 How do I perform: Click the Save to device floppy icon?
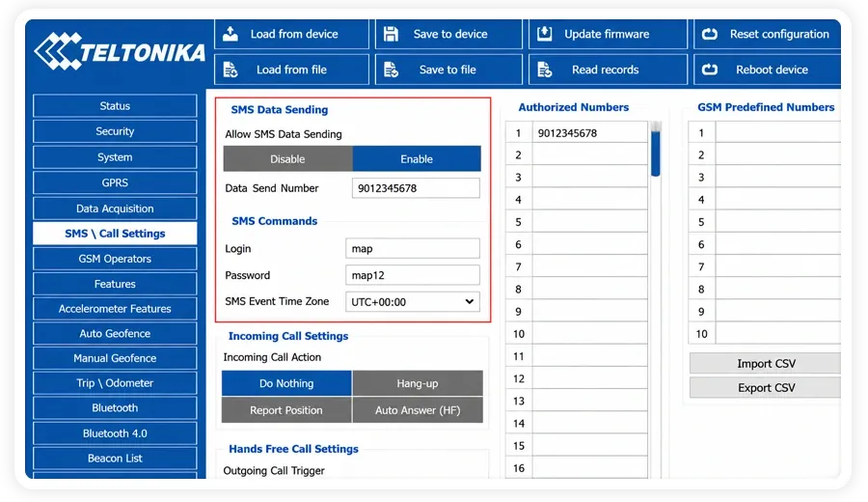(391, 34)
